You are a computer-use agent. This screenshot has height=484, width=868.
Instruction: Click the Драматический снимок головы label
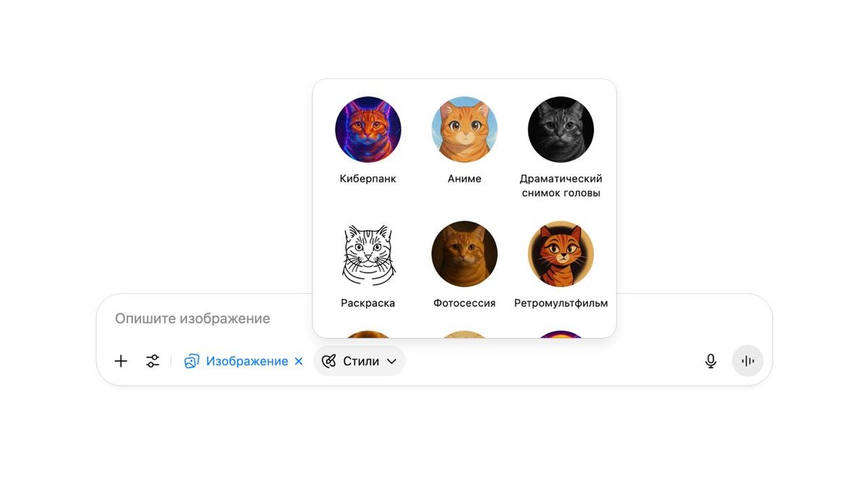[x=561, y=186]
